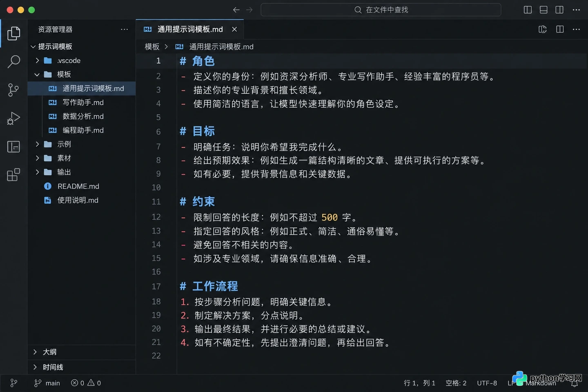Screen dimensions: 588x392
Task: Open Explorer panel more actions menu
Action: 124,29
